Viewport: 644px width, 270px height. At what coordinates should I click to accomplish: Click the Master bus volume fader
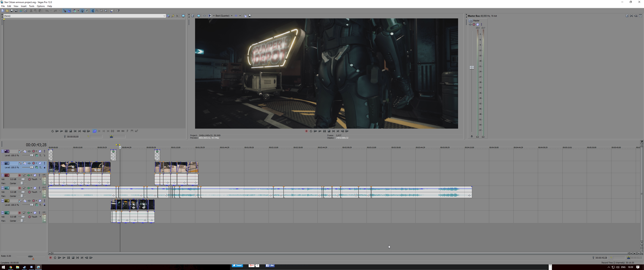[472, 67]
